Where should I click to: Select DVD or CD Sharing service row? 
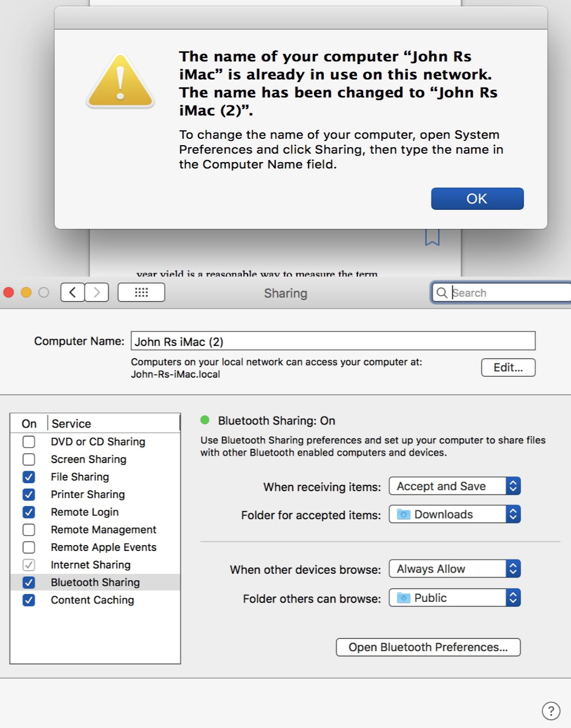pos(95,442)
